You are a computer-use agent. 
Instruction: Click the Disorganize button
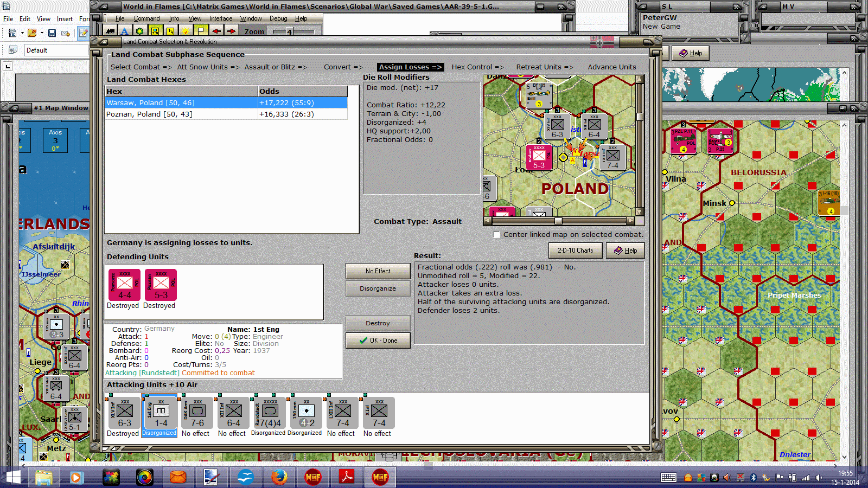coord(378,288)
